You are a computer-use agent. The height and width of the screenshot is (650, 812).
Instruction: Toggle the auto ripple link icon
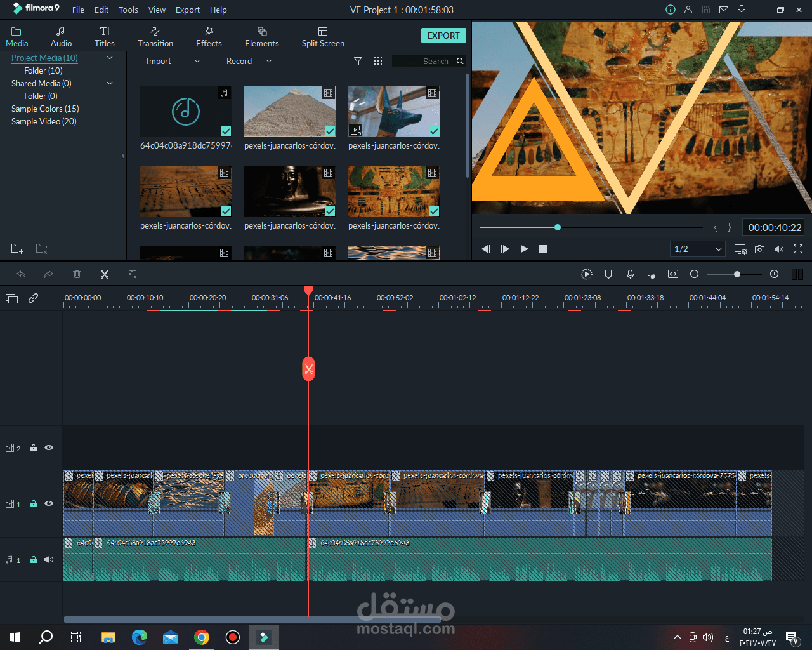click(34, 298)
